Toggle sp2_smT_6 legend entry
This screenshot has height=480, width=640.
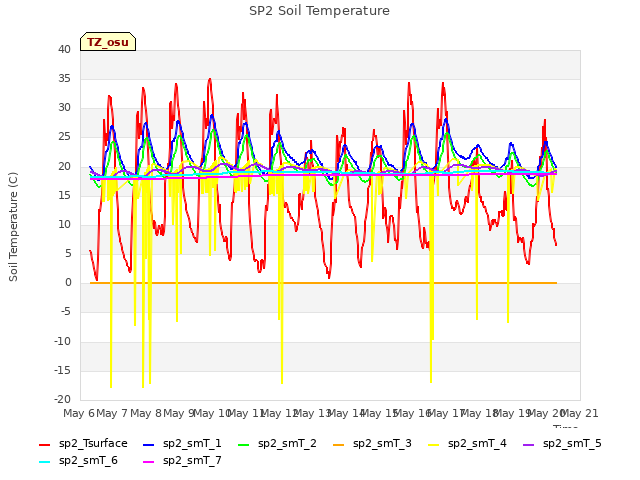(78, 461)
